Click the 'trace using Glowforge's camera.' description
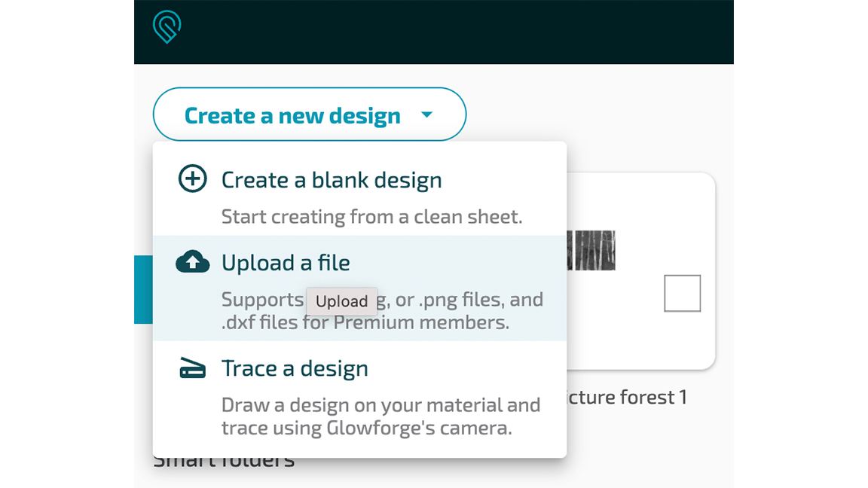This screenshot has width=868, height=488. 366,429
